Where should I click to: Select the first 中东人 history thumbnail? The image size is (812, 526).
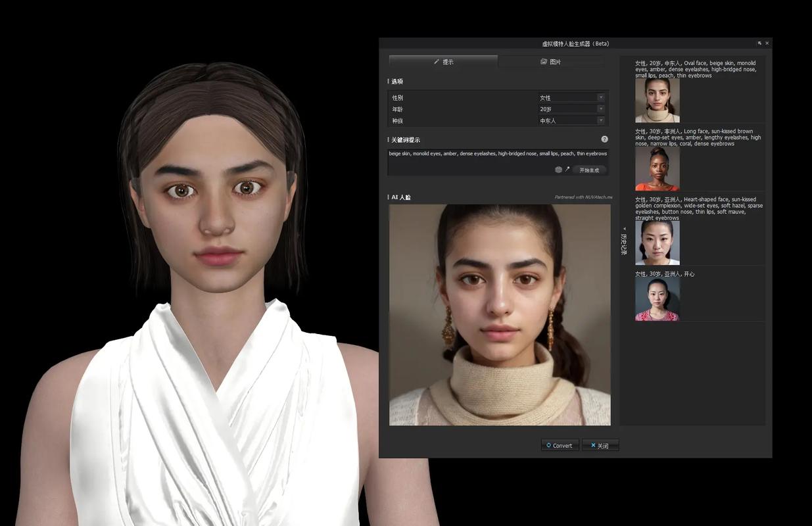pyautogui.click(x=657, y=100)
